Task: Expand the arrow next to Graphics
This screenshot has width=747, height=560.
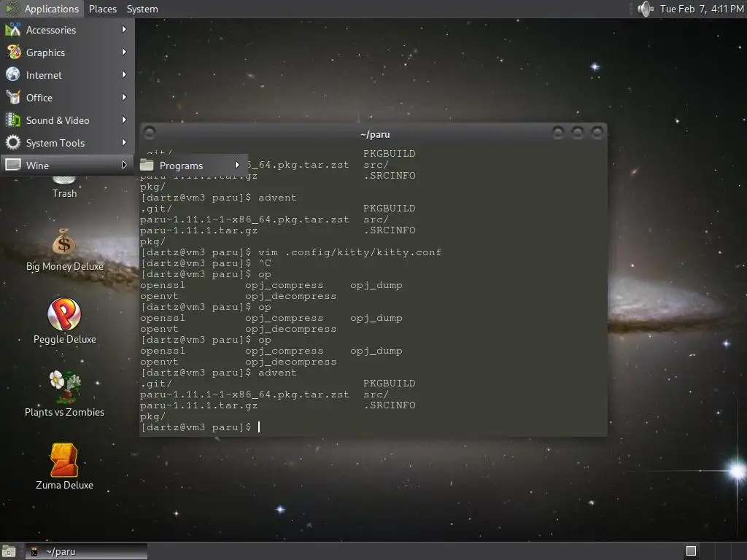Action: (124, 52)
